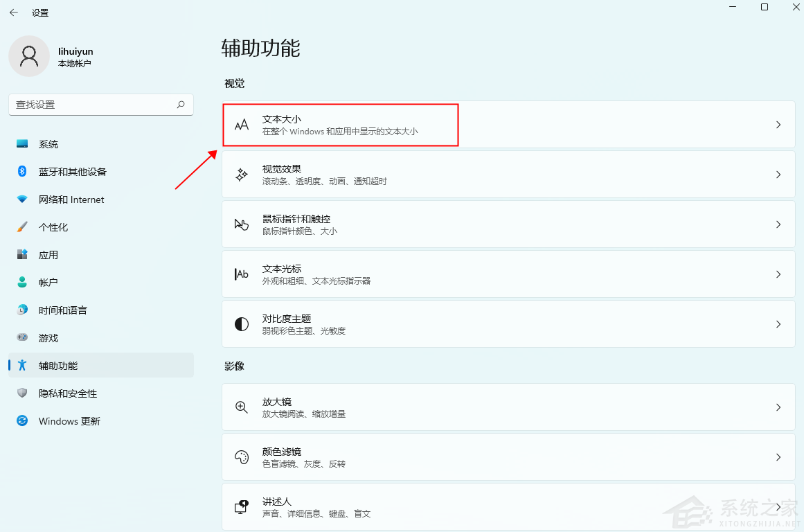Open 视觉效果 using its chevron arrow
804x532 pixels.
point(778,175)
